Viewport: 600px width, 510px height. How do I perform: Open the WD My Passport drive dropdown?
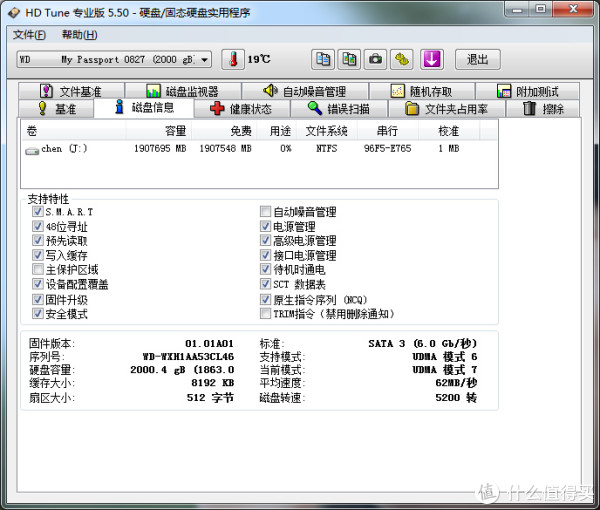coord(114,59)
